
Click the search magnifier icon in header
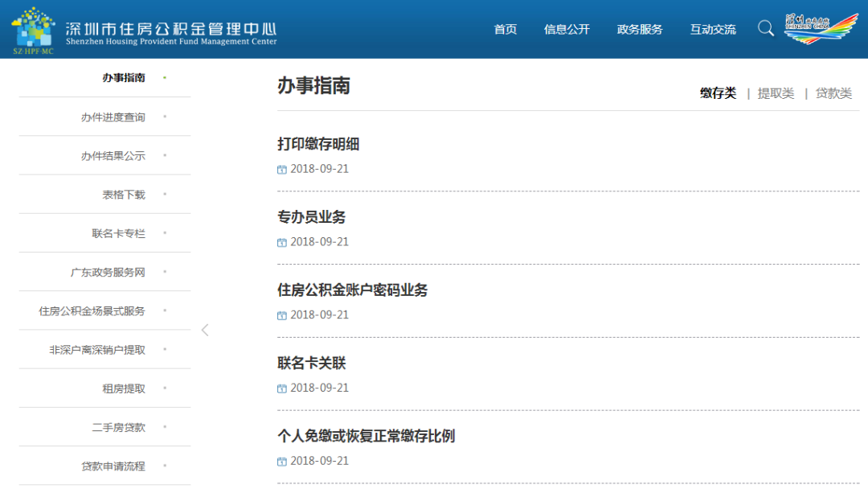click(766, 28)
